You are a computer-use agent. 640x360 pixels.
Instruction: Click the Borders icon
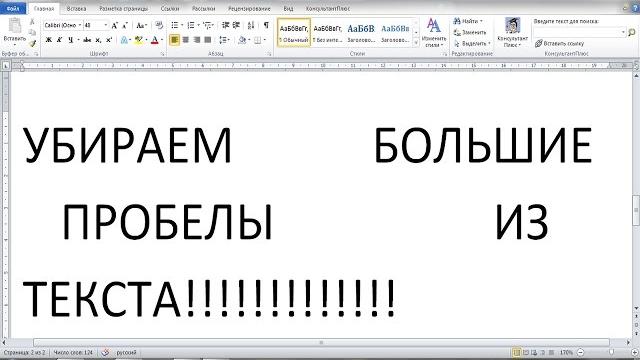coord(258,40)
